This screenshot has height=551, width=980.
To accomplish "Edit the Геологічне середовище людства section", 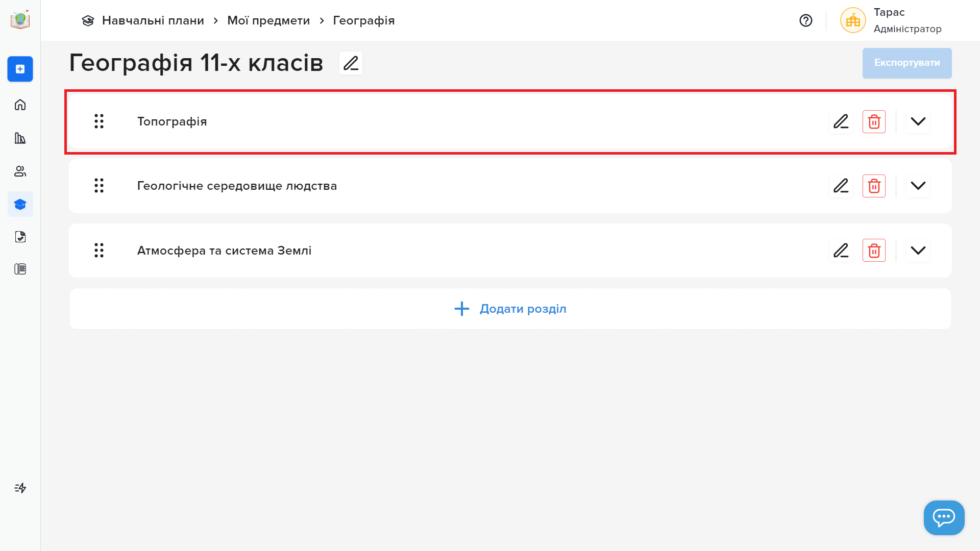I will tap(841, 186).
